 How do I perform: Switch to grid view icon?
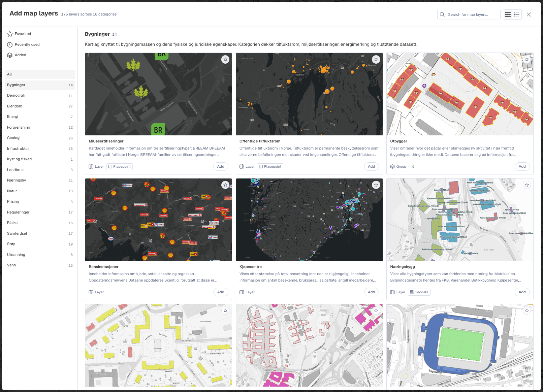coord(508,14)
